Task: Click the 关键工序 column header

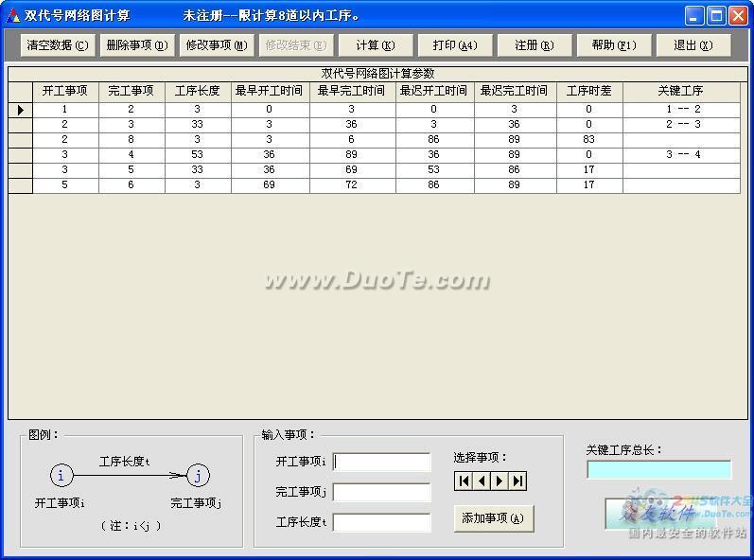Action: click(x=681, y=91)
